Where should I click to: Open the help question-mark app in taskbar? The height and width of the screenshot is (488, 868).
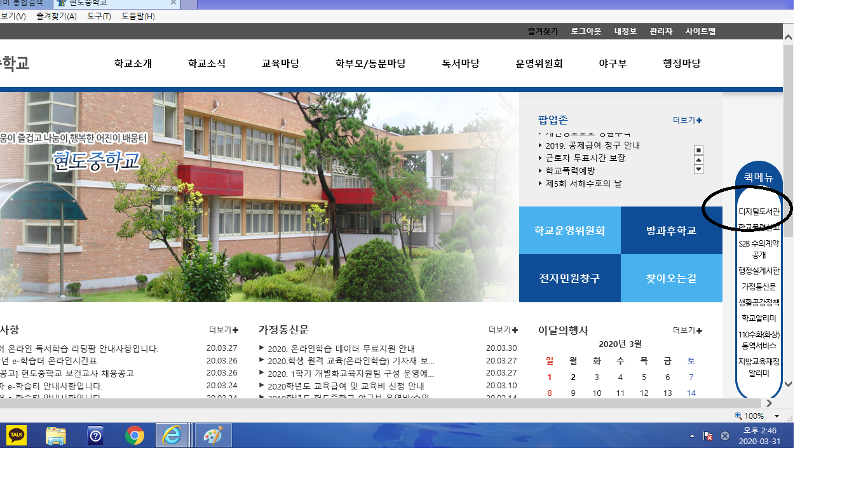pos(95,436)
